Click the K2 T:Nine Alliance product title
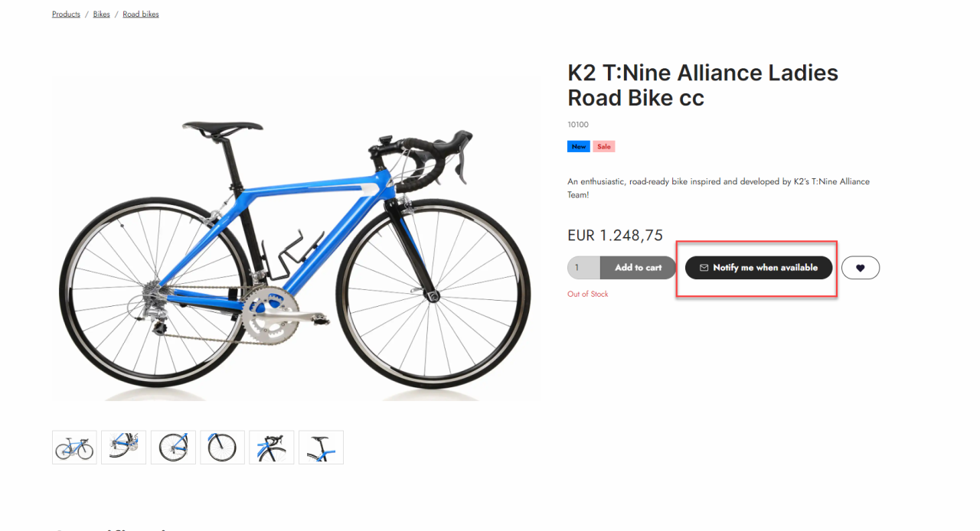 point(702,85)
